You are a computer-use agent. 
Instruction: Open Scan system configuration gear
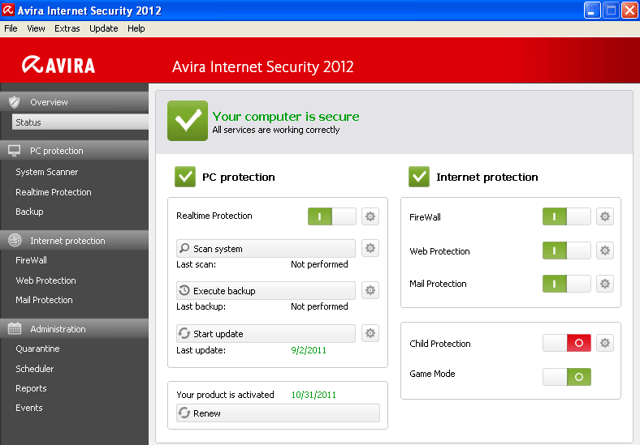point(370,248)
